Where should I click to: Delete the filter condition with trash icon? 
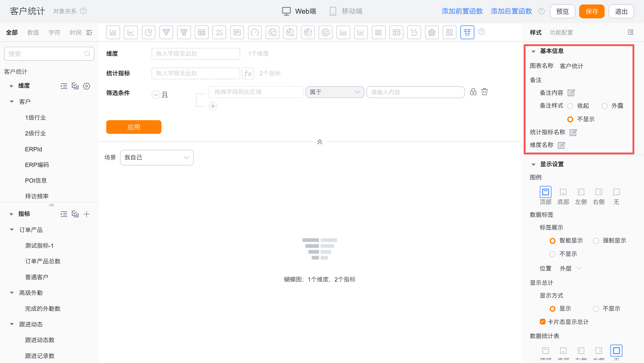pos(484,92)
